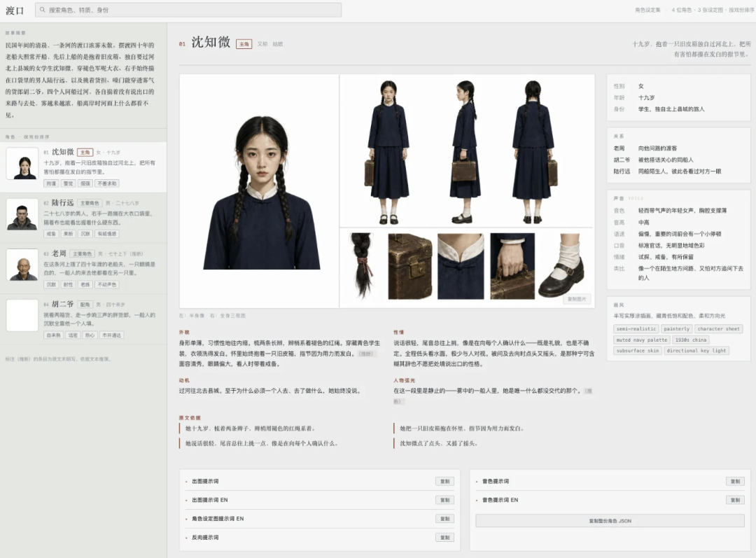
Task: Click the subsurface skin style tag
Action: 638,351
